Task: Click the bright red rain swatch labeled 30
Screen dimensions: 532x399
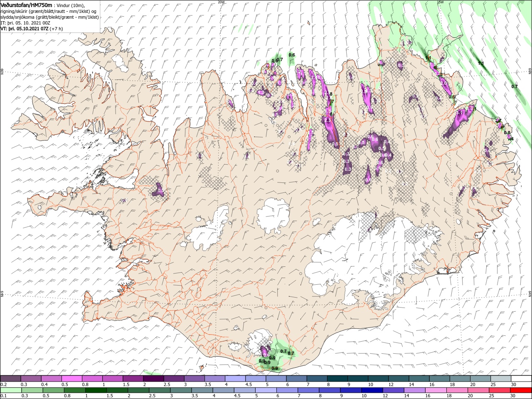Action: pos(520,390)
